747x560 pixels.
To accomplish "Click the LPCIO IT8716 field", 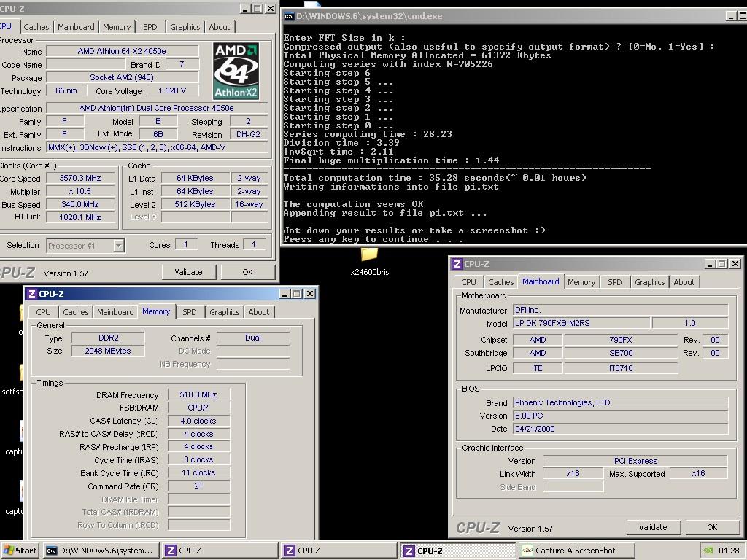I will 621,368.
